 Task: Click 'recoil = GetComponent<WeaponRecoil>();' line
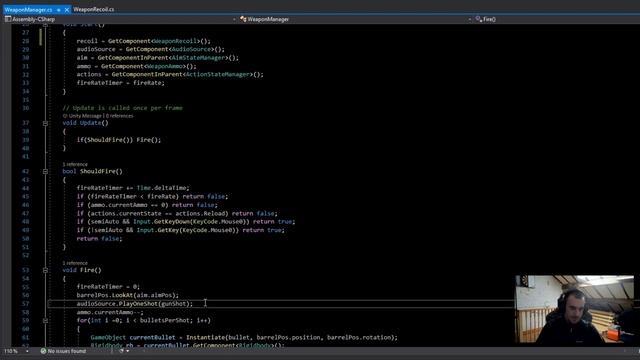coord(143,41)
